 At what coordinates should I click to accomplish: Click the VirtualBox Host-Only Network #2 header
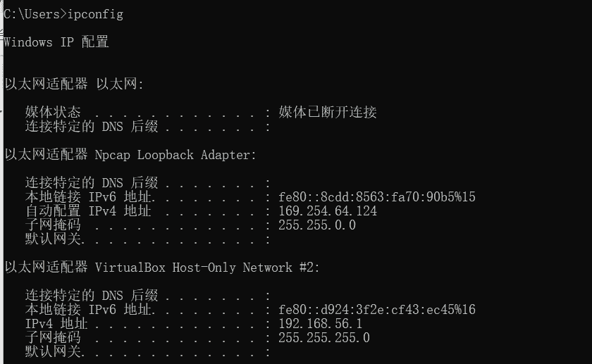click(162, 268)
